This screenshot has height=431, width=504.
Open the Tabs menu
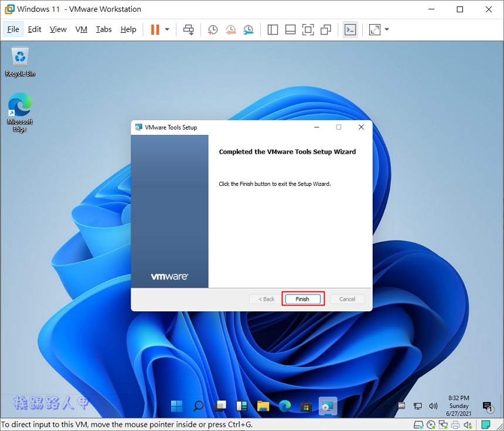tap(104, 29)
